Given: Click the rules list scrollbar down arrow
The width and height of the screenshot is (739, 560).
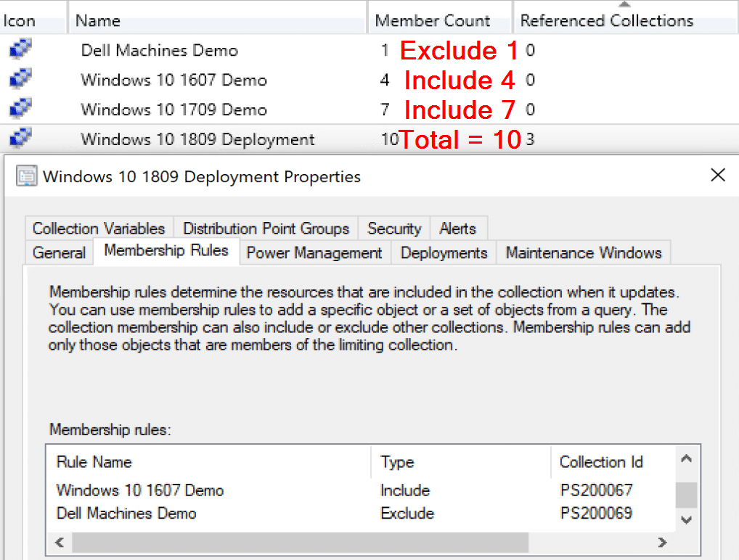Looking at the screenshot, I should coord(686,519).
